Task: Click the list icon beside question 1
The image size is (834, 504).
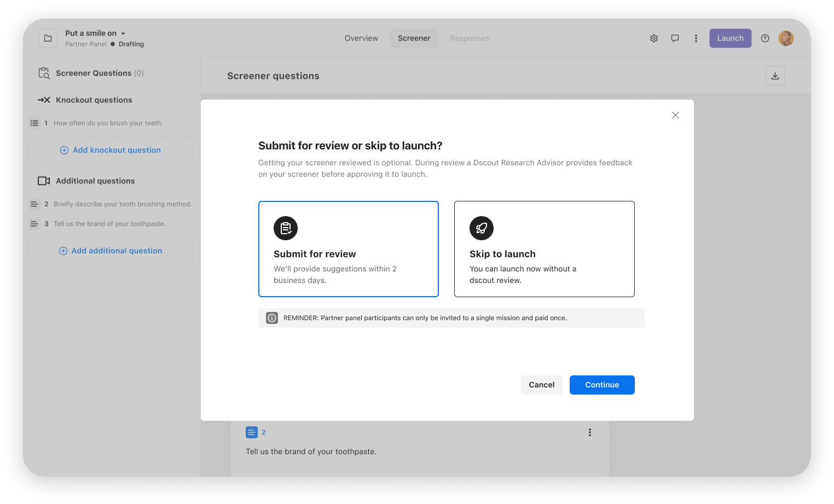Action: click(x=34, y=123)
